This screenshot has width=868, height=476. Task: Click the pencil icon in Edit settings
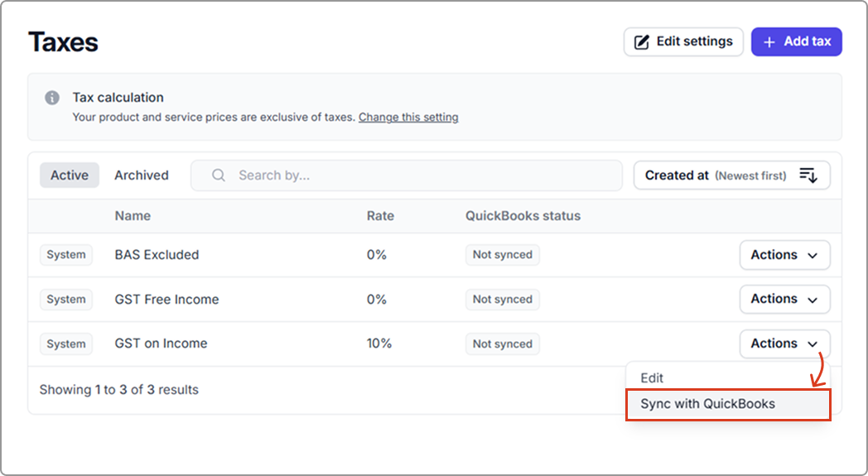pos(641,42)
